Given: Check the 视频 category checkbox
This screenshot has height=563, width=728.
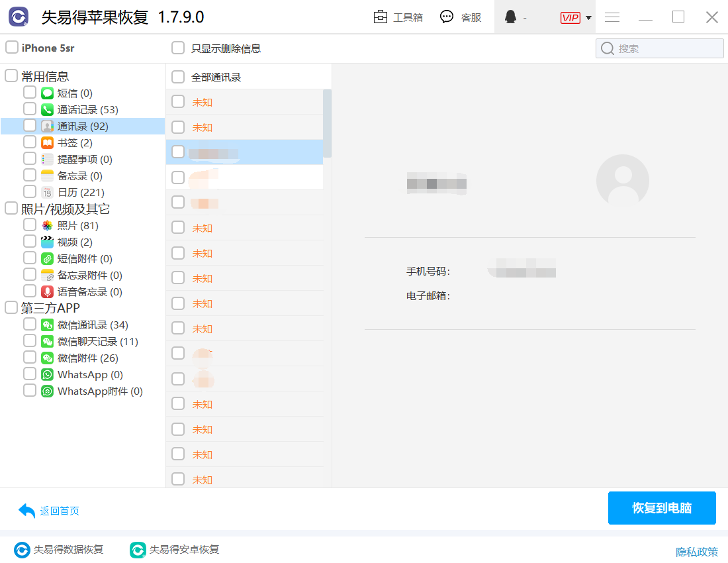Looking at the screenshot, I should click(x=30, y=241).
